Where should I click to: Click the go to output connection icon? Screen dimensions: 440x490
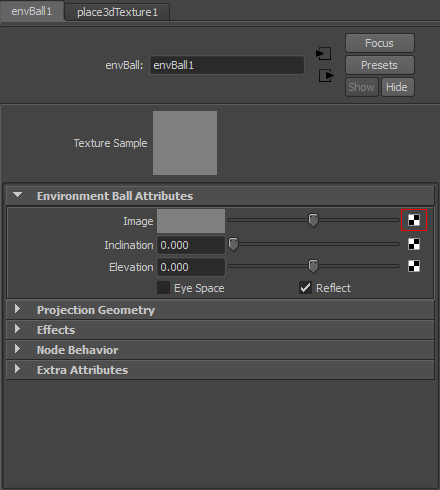[x=326, y=75]
